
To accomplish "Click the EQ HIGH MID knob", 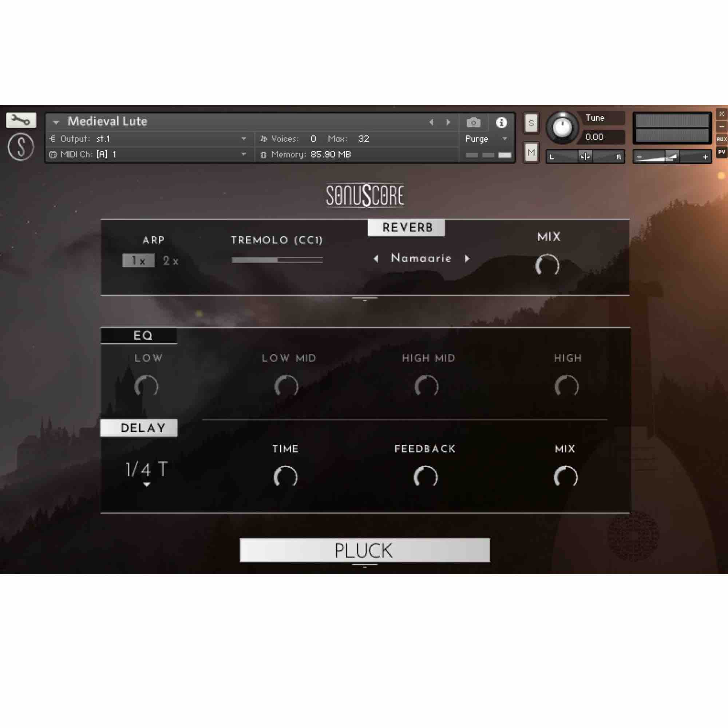I will tap(426, 386).
